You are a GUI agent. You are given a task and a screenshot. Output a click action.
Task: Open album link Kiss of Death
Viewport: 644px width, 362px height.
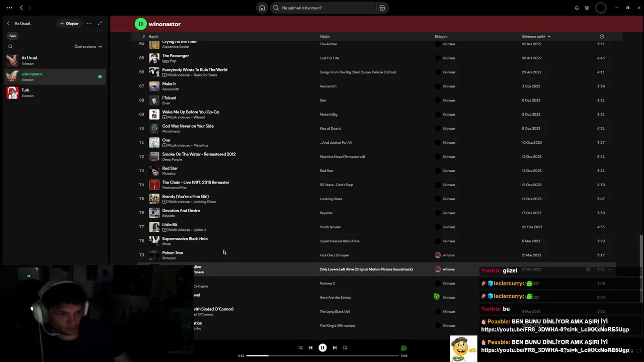click(x=330, y=128)
